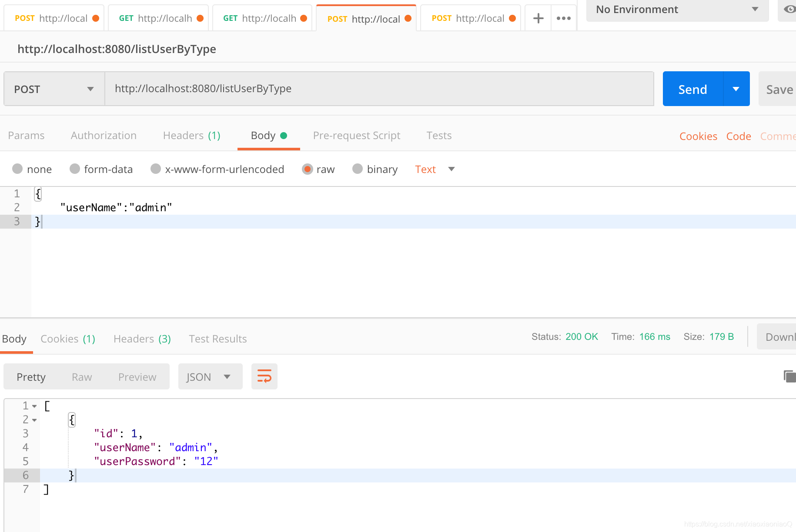This screenshot has height=532, width=796.
Task: Click the blue Send button
Action: [693, 89]
